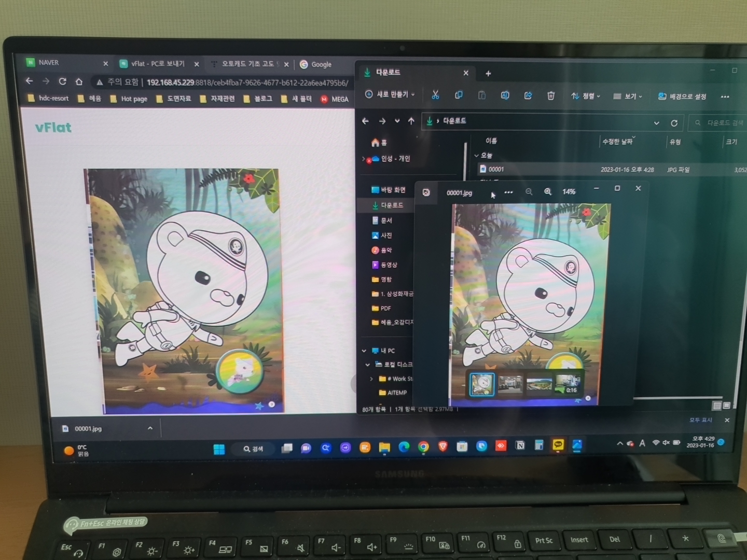Viewport: 747px width, 560px height.
Task: Go back in File Explorer navigation
Action: (x=365, y=121)
